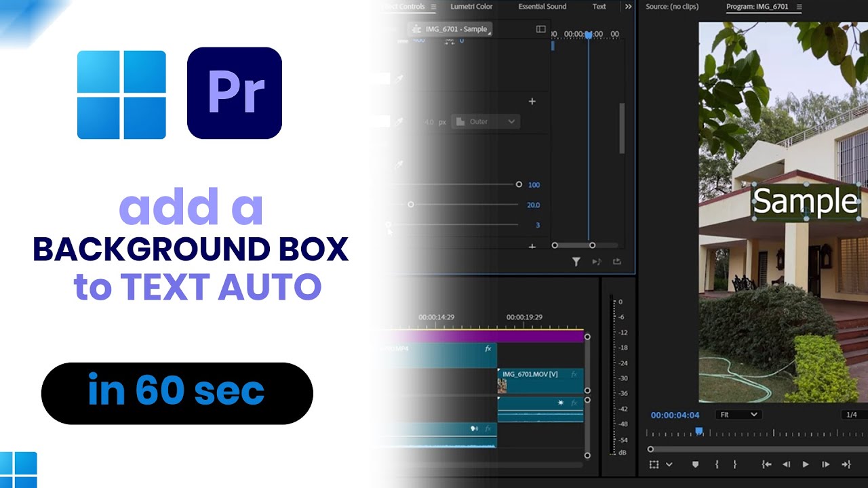Viewport: 868px width, 488px height.
Task: Open the IMG_6701 - Sample clip dropdown
Action: tap(449, 29)
